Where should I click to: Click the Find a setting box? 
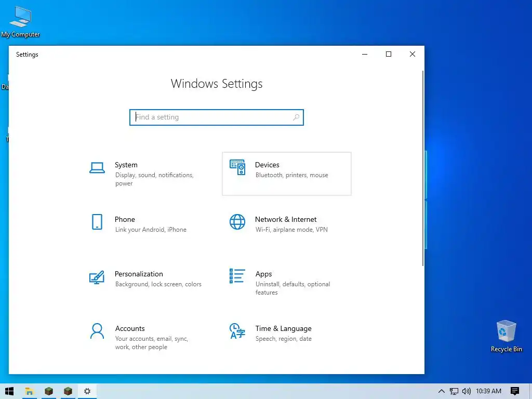coord(217,117)
